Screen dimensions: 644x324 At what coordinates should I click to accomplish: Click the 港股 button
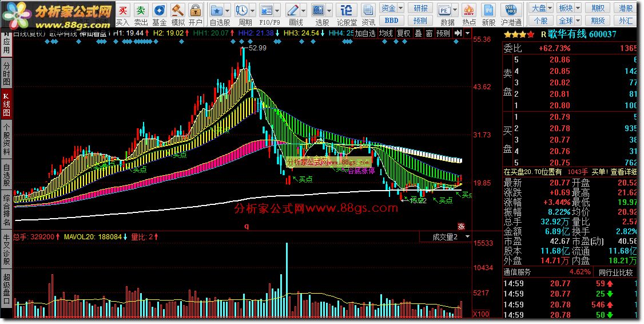tap(626, 8)
